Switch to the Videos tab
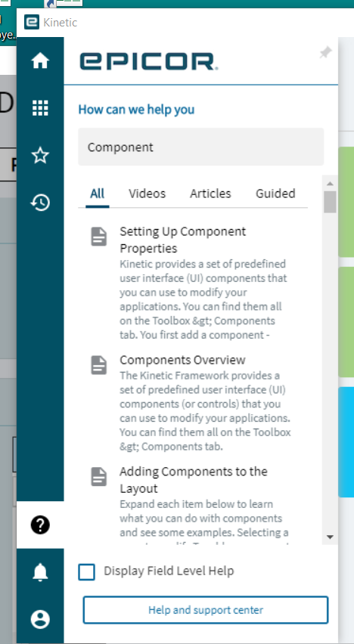This screenshot has width=354, height=644. pos(147,194)
